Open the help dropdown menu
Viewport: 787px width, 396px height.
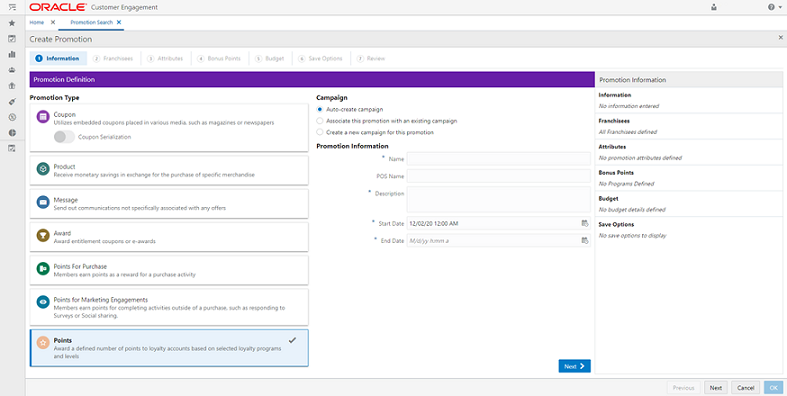(774, 8)
